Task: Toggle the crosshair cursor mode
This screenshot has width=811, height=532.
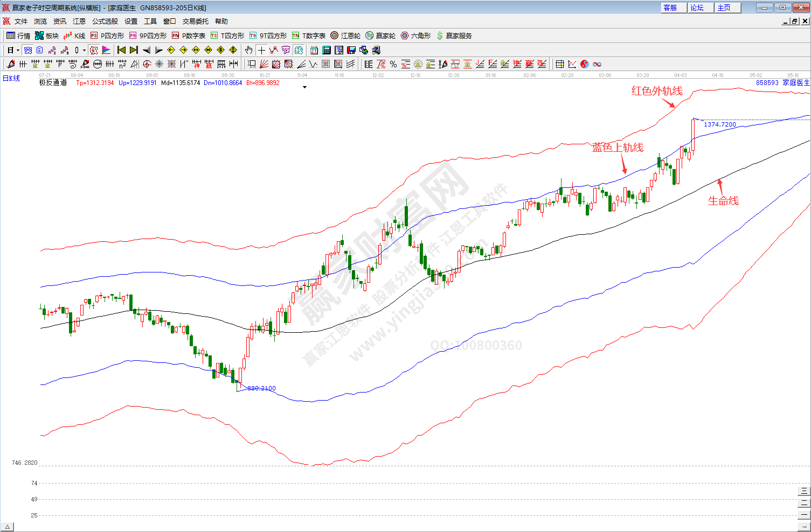Action: tap(261, 50)
